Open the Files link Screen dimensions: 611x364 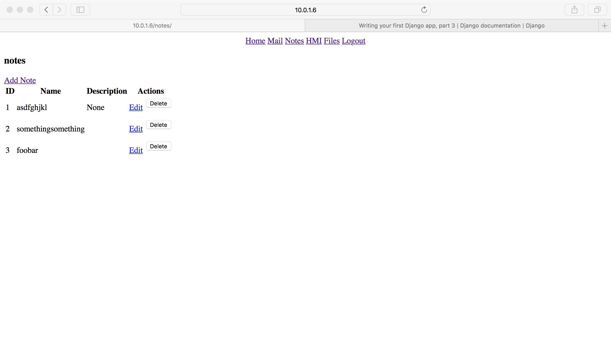(332, 41)
